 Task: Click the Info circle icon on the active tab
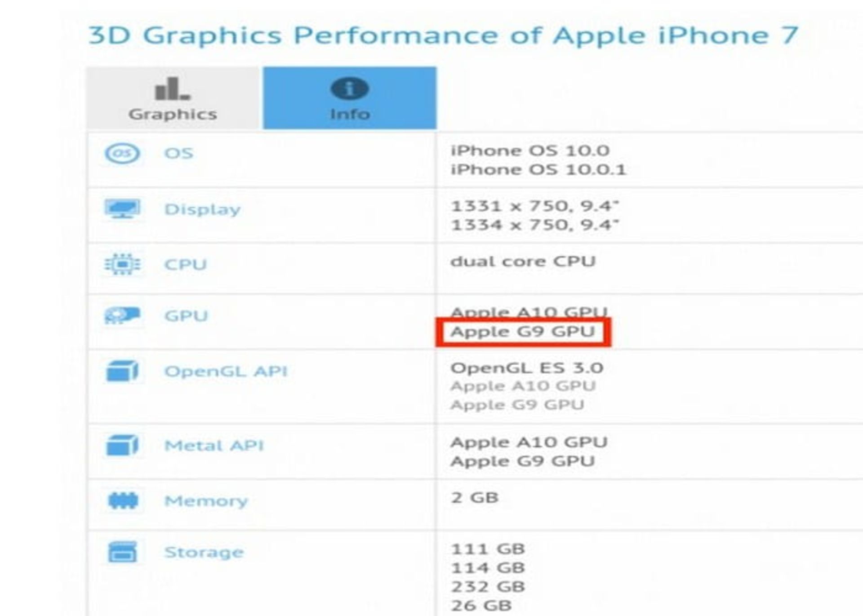[x=348, y=88]
